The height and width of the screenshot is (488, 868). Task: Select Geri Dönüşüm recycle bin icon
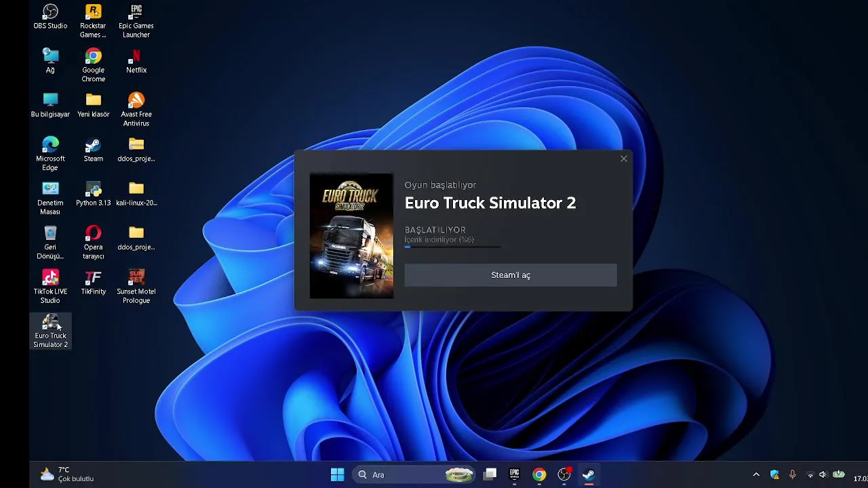50,243
